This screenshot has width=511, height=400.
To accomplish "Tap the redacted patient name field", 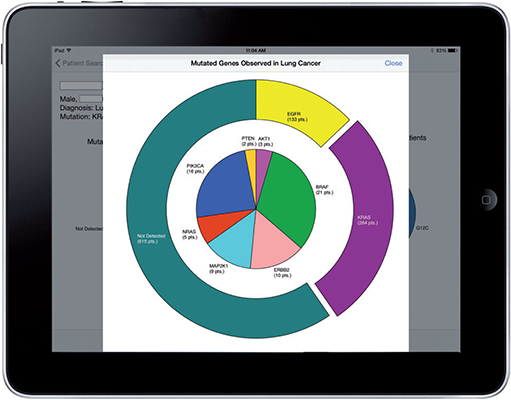I will point(81,86).
